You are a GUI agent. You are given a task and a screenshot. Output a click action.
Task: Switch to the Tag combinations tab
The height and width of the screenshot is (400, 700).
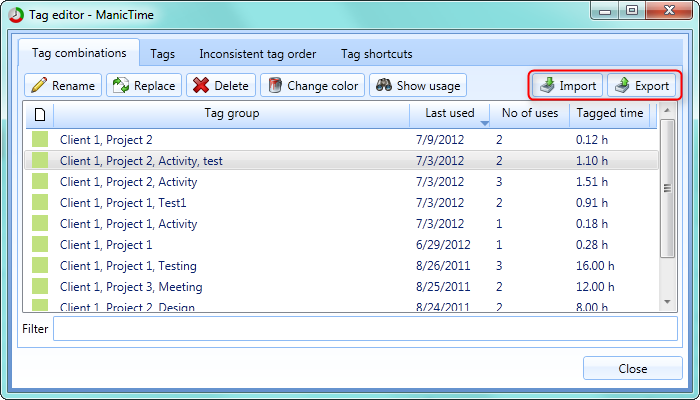pos(79,53)
